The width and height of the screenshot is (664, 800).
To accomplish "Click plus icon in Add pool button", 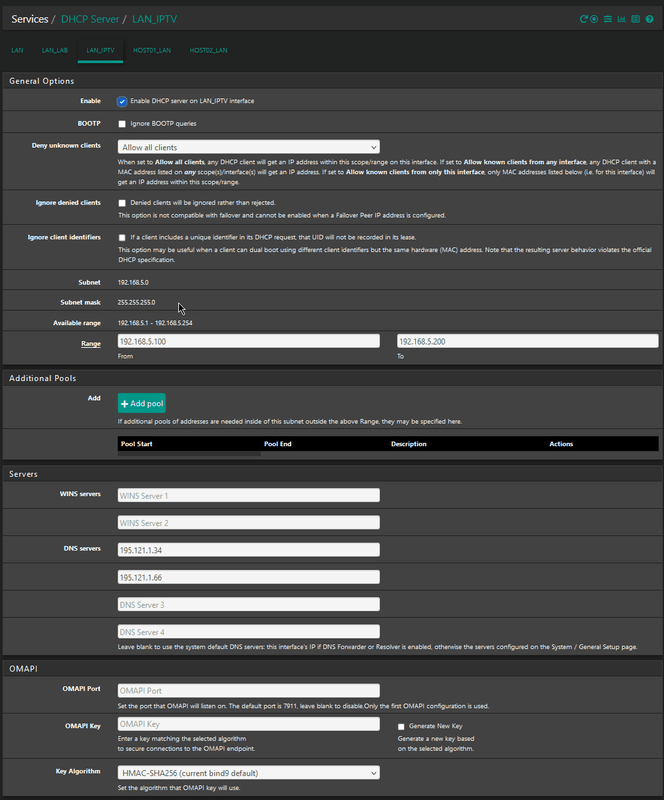I will pos(125,404).
